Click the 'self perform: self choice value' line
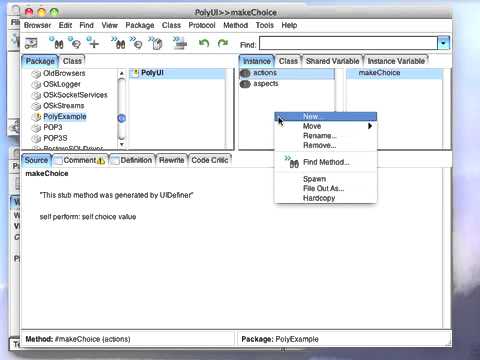This screenshot has width=480, height=360. (88, 217)
